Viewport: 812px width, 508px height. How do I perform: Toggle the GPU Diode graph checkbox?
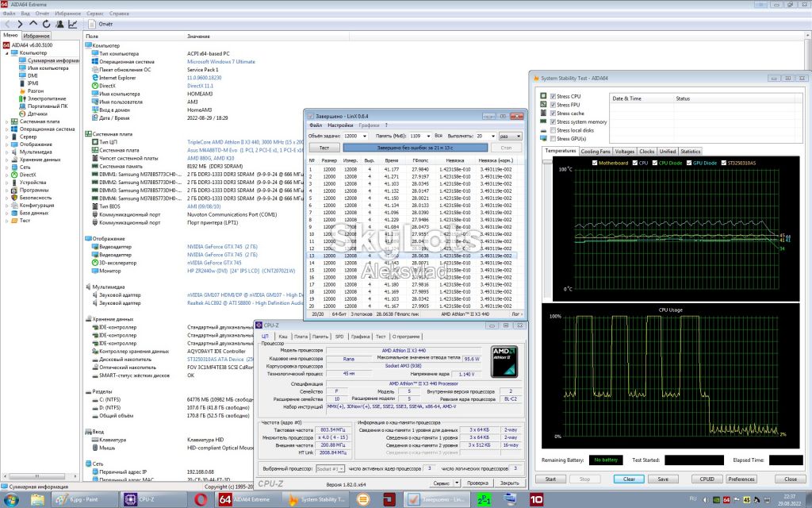pos(689,163)
